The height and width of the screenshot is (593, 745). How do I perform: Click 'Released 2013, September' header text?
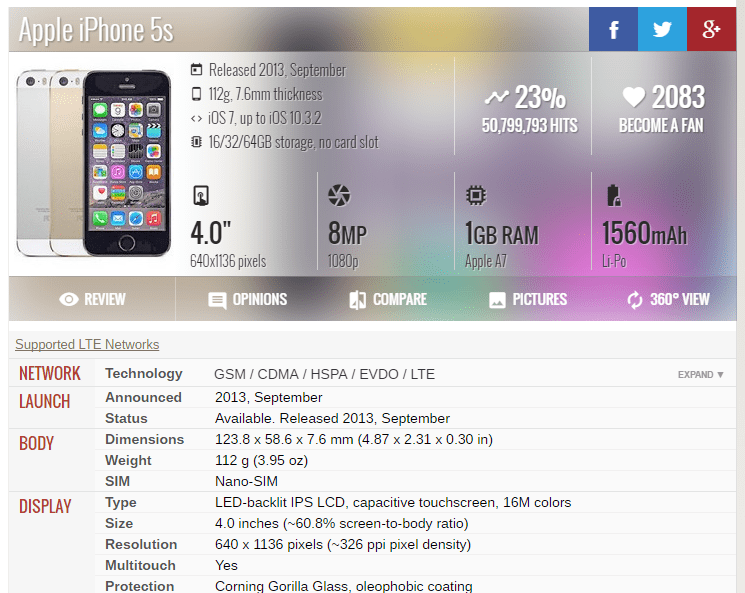pyautogui.click(x=277, y=70)
